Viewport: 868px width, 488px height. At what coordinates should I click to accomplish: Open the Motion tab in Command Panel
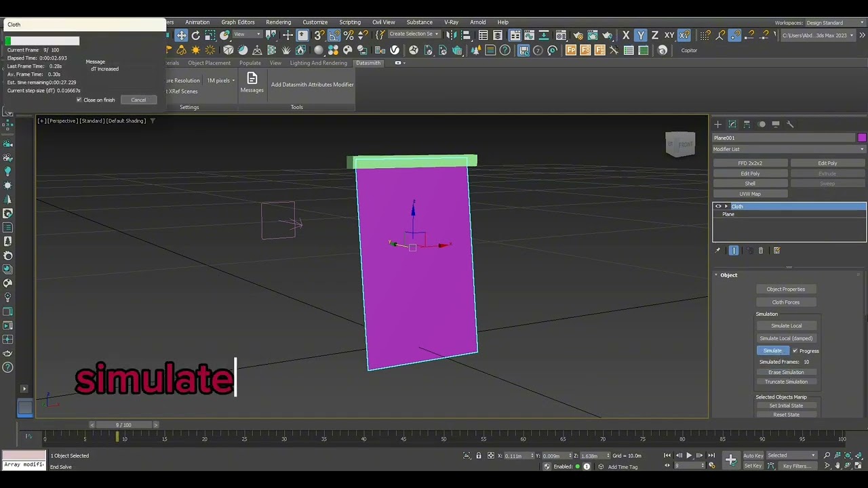pyautogui.click(x=762, y=124)
